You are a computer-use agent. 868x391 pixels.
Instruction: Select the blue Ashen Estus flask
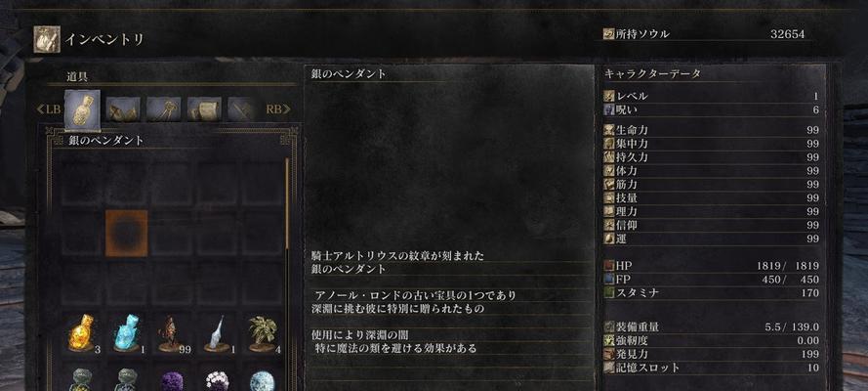click(126, 333)
